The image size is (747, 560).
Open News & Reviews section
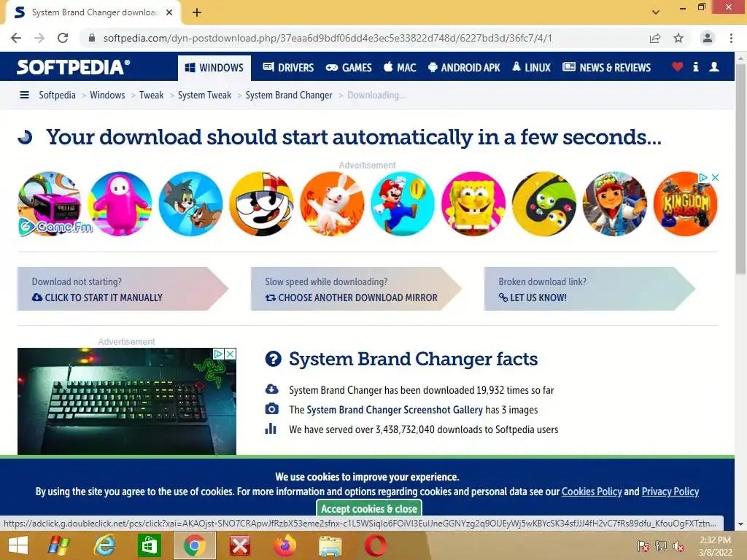coord(606,68)
